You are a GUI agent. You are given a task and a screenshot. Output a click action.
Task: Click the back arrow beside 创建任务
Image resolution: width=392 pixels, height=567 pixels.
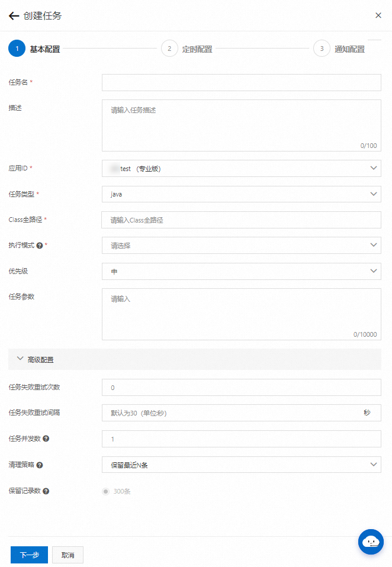point(14,16)
